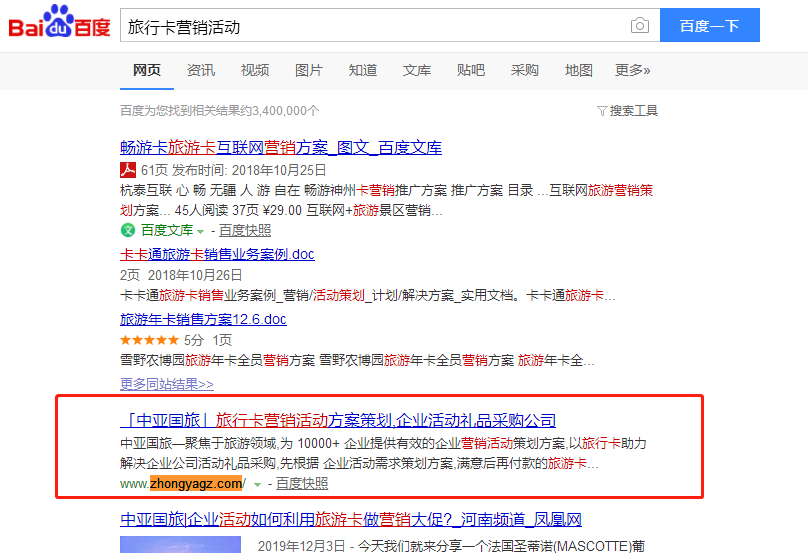Click the 百度文库 source name link
The image size is (808, 553).
[x=167, y=230]
